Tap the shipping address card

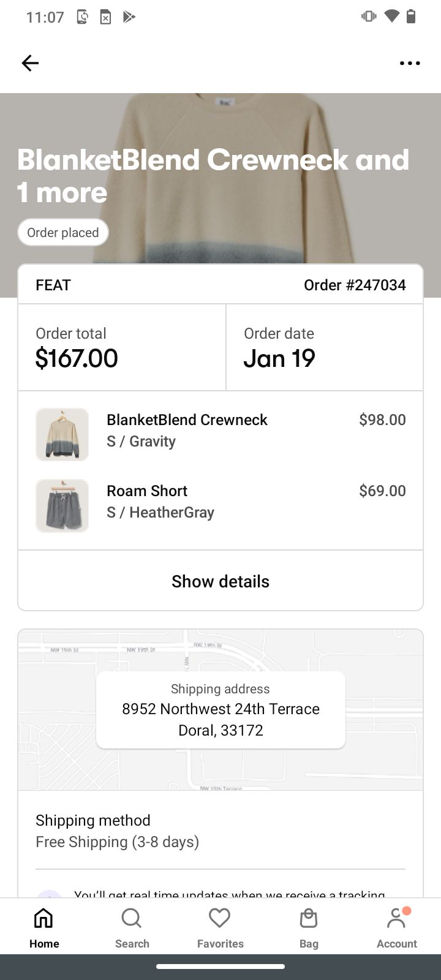click(x=221, y=710)
